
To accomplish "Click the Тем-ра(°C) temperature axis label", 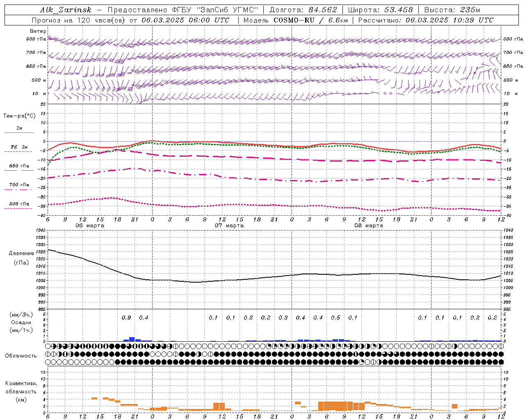I will pyautogui.click(x=19, y=116).
